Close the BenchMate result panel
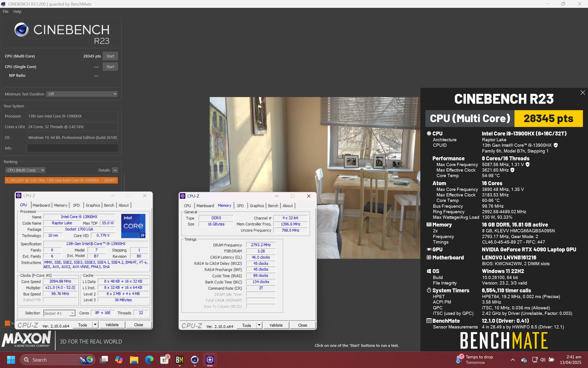 tap(583, 92)
